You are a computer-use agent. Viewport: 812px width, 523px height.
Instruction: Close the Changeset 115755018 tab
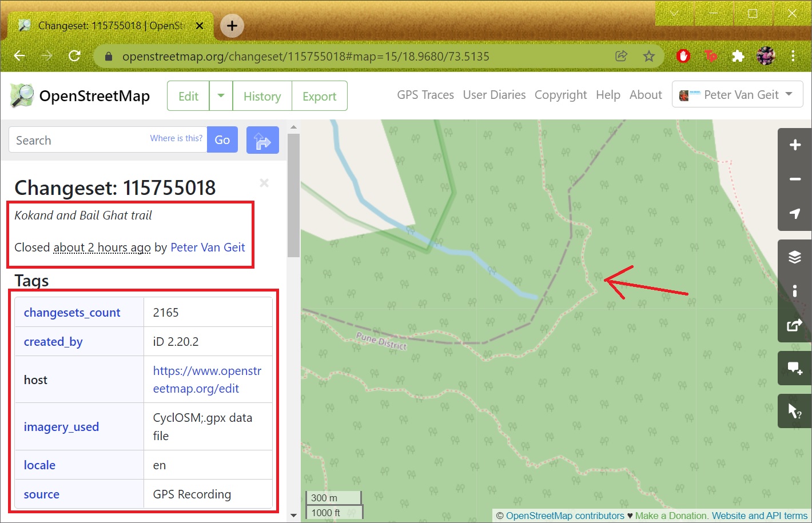(200, 26)
